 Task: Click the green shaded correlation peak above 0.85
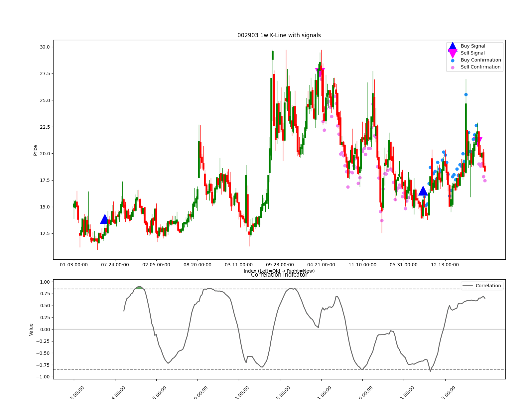pyautogui.click(x=139, y=288)
